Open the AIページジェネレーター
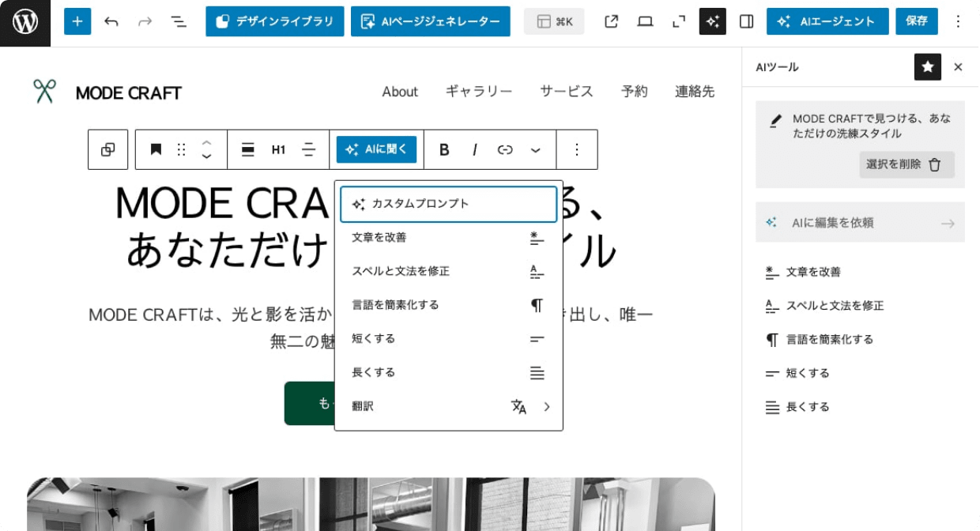Screen dimensions: 980x531 coord(430,21)
